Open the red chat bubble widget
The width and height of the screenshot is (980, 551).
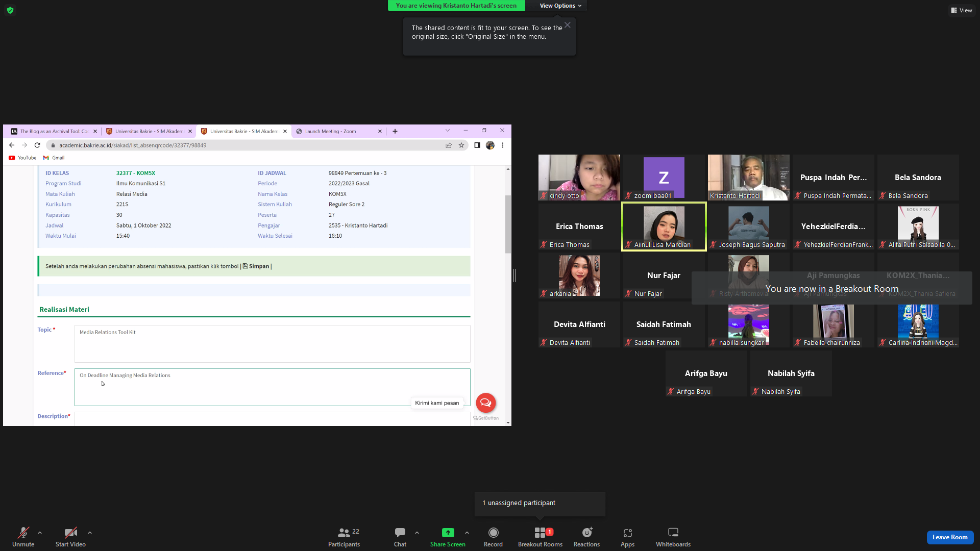point(486,403)
